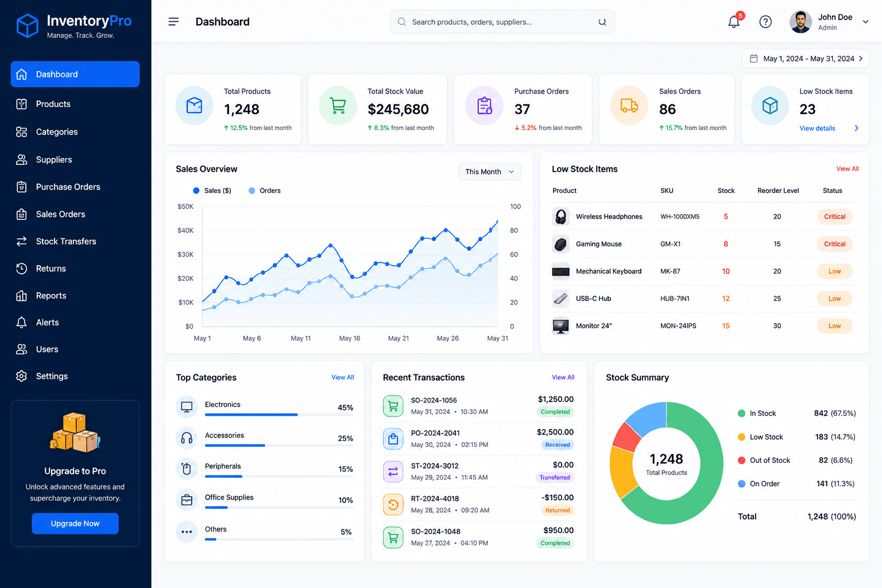This screenshot has height=588, width=882.
Task: Click the Gaming Mouse product thumbnail
Action: pos(561,244)
